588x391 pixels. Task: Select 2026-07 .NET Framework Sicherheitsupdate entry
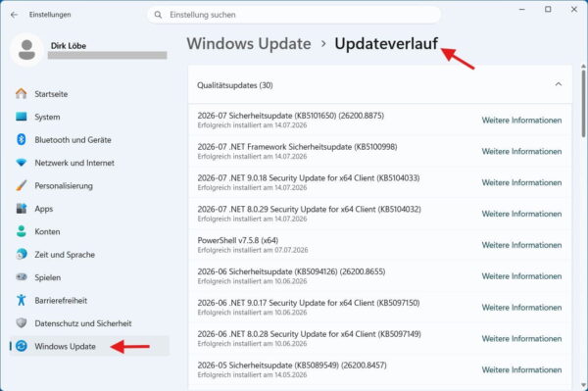pos(380,151)
